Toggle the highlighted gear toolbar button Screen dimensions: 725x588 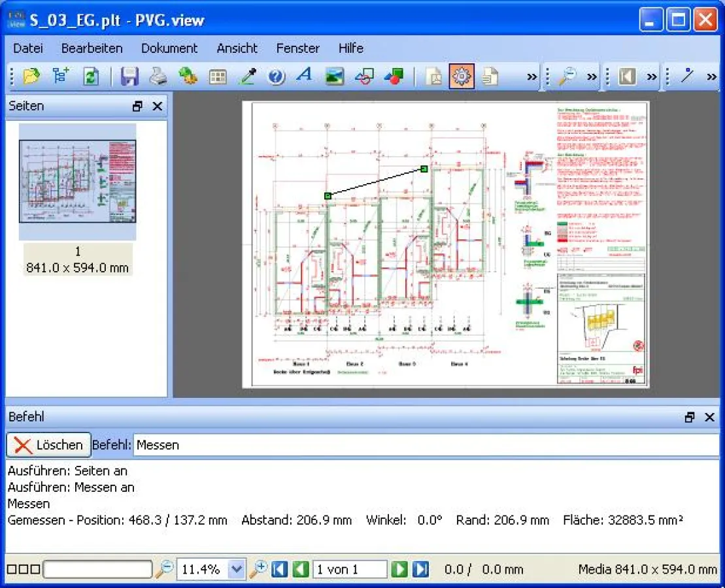pyautogui.click(x=462, y=76)
